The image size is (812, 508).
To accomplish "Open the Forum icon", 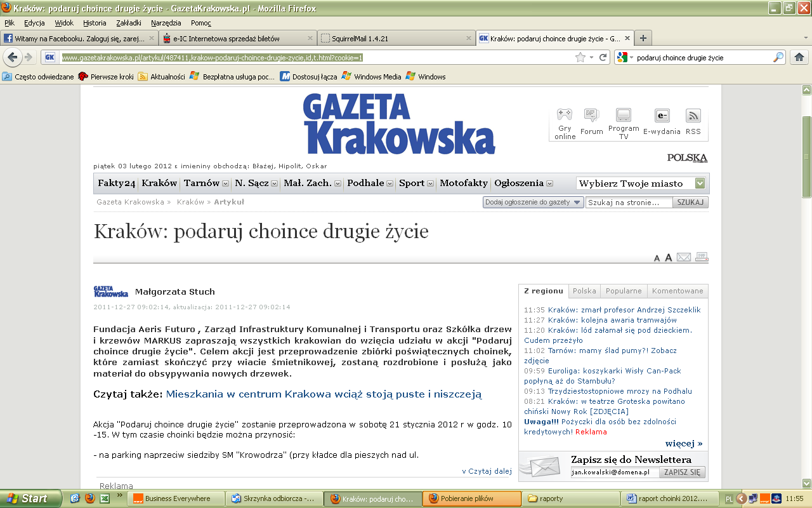I will tap(591, 115).
